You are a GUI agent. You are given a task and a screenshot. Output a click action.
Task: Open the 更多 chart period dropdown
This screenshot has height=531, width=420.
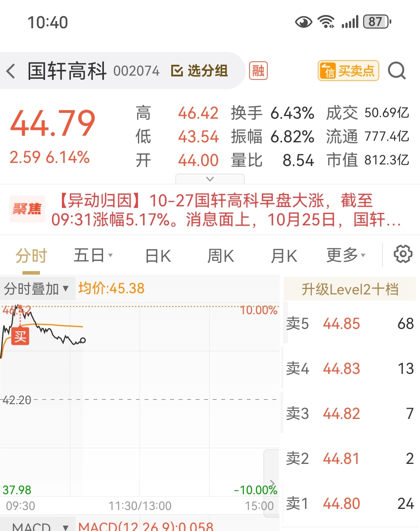346,255
